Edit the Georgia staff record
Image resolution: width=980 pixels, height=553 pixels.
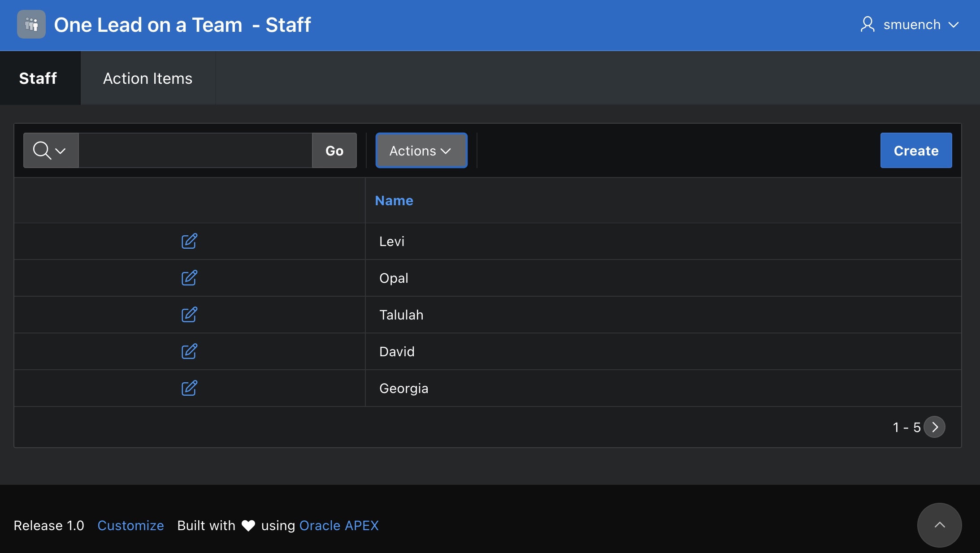[189, 388]
